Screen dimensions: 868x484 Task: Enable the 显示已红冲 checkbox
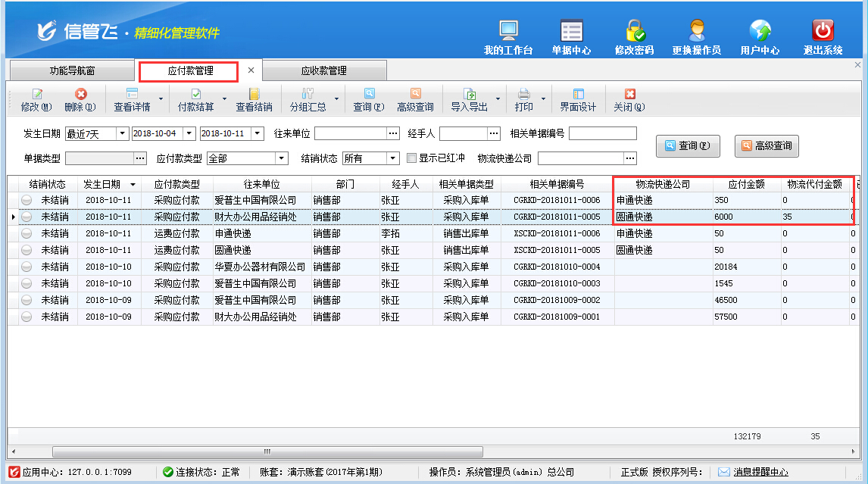[x=412, y=158]
